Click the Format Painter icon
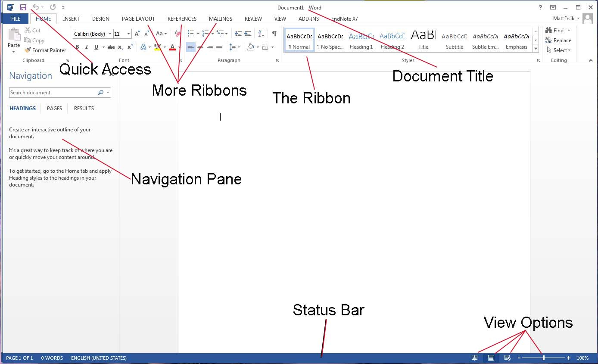The width and height of the screenshot is (598, 364). (x=27, y=50)
